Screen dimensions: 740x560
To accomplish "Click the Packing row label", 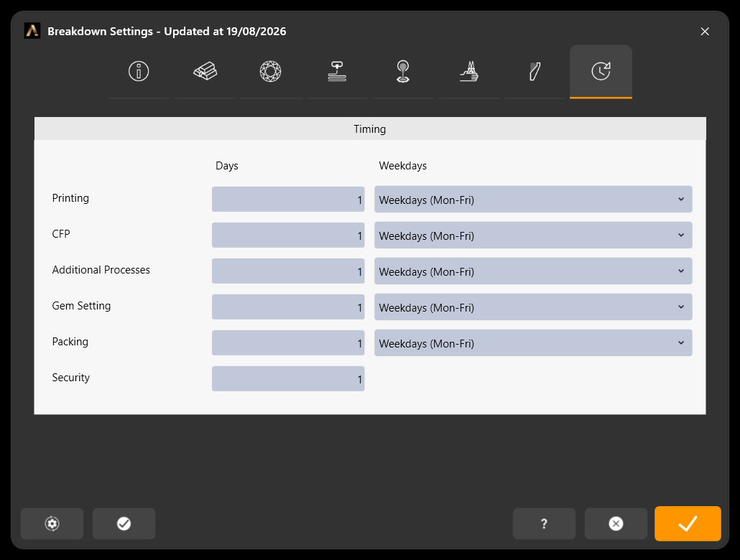I will (70, 342).
